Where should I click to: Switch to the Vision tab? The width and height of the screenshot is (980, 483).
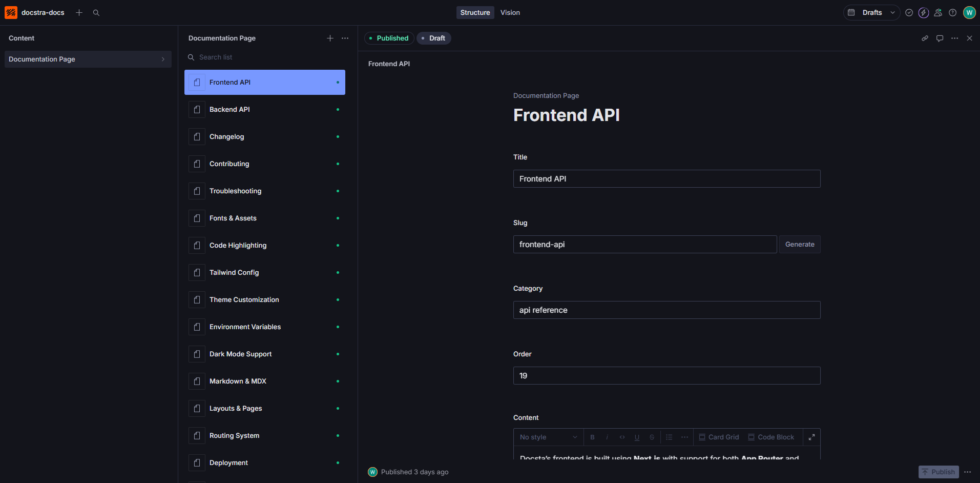[x=510, y=12]
